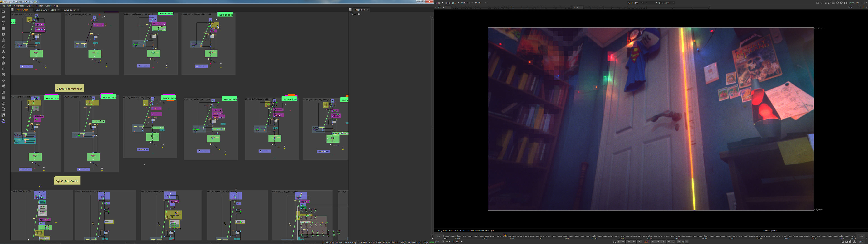Click the red paint-stroke icon in viewer header
Viewport: 868px width, 244px height.
[863, 7]
